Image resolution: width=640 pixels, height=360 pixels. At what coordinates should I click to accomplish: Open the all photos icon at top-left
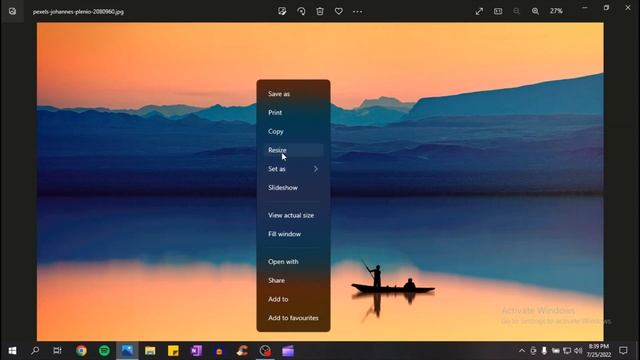click(12, 11)
